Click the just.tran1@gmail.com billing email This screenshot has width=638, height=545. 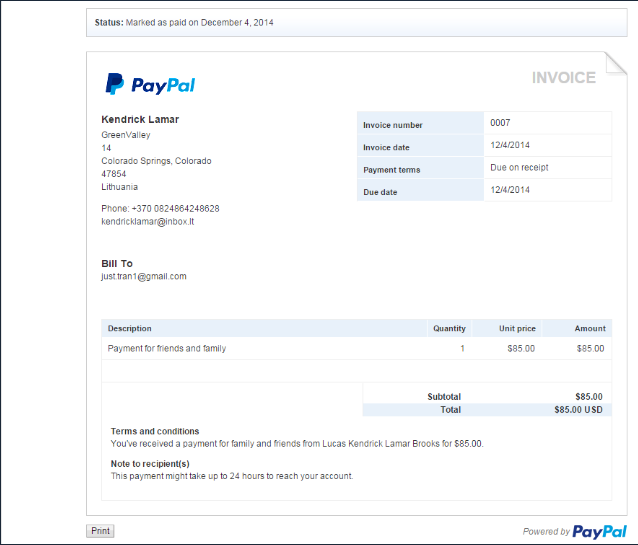point(144,276)
